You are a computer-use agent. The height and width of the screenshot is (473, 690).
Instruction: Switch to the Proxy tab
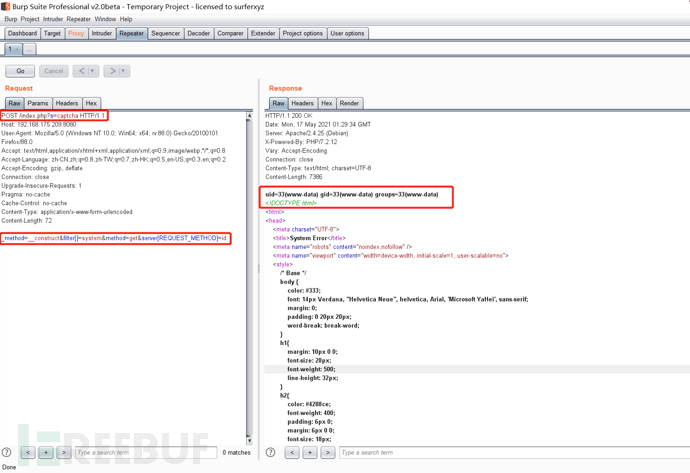[x=76, y=33]
